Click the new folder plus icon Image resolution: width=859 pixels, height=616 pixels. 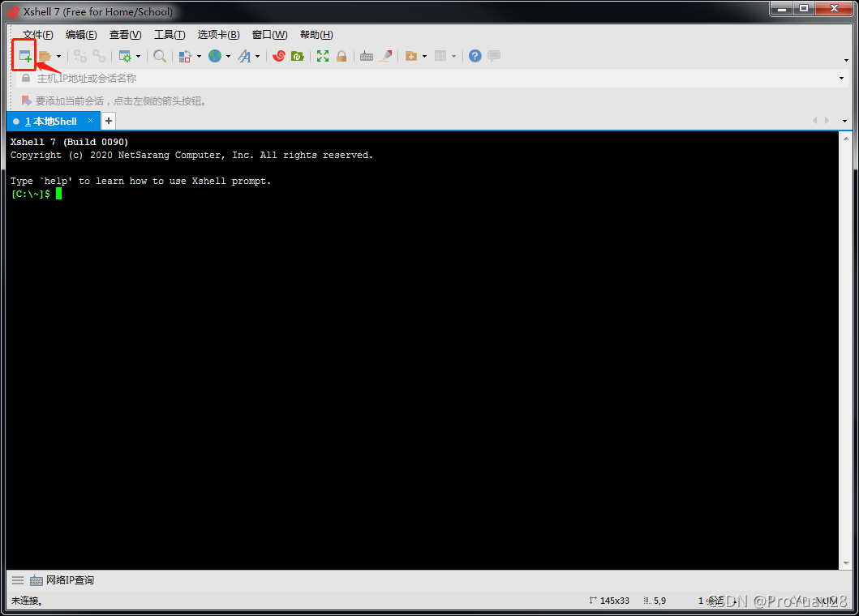pos(411,56)
